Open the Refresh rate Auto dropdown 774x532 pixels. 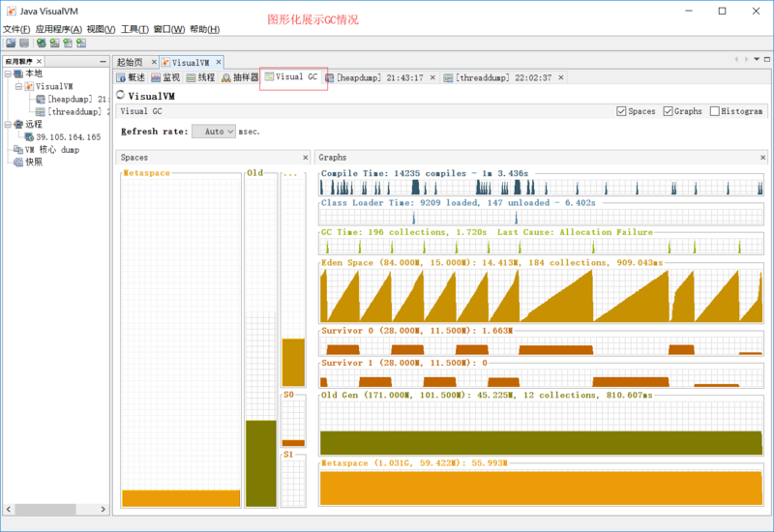point(214,132)
